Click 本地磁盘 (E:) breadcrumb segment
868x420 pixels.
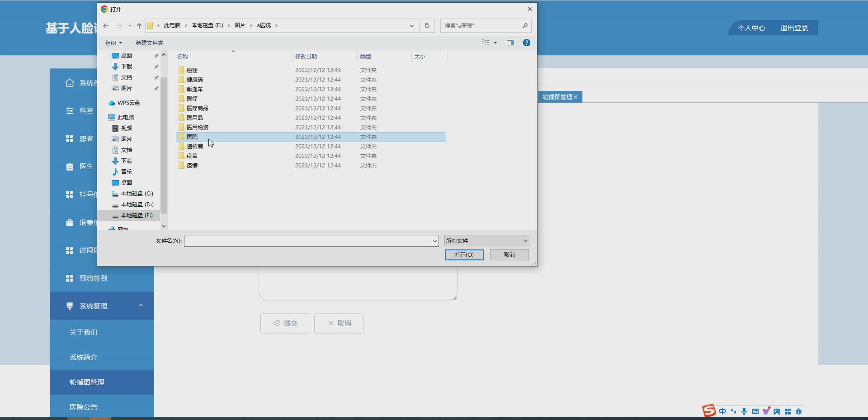tap(208, 25)
